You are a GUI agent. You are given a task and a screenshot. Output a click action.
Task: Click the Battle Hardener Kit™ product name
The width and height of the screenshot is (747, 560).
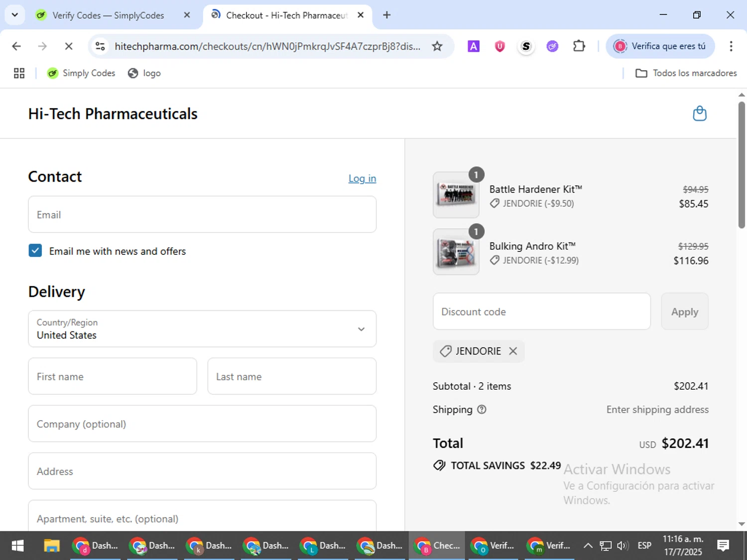click(535, 189)
